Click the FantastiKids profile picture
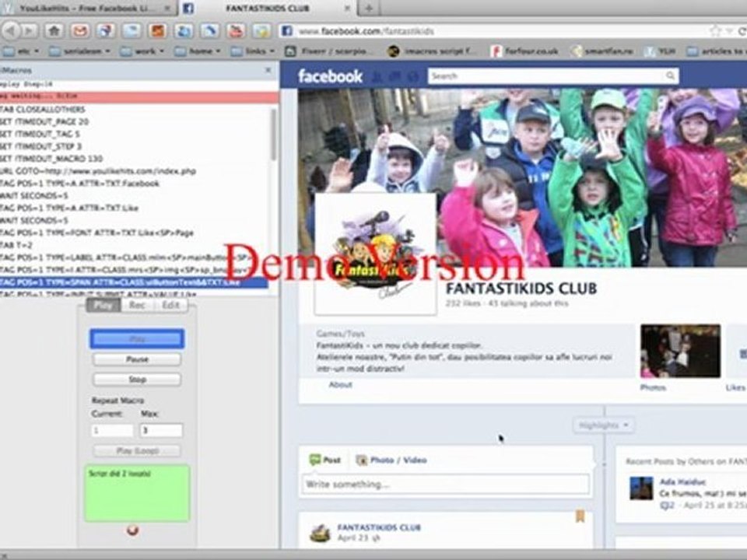 [x=376, y=254]
